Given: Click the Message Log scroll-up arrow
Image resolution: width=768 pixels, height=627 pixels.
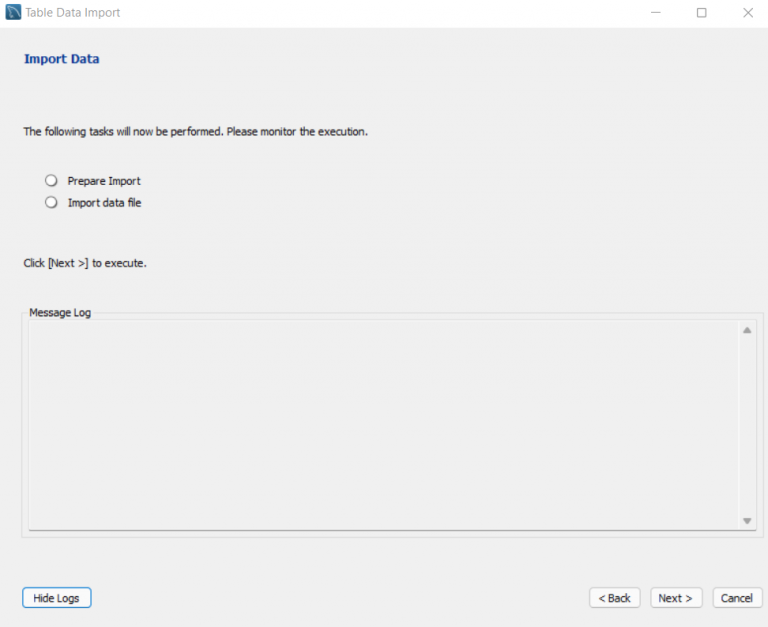Looking at the screenshot, I should [747, 330].
